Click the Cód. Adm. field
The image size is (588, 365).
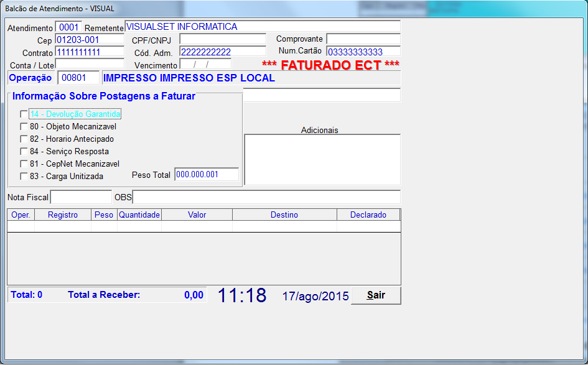click(x=222, y=52)
